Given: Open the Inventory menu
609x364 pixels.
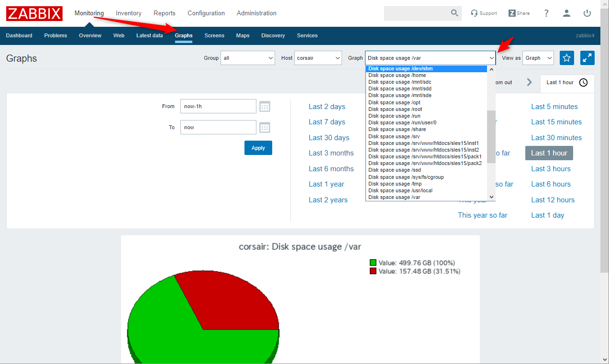Looking at the screenshot, I should [x=129, y=13].
